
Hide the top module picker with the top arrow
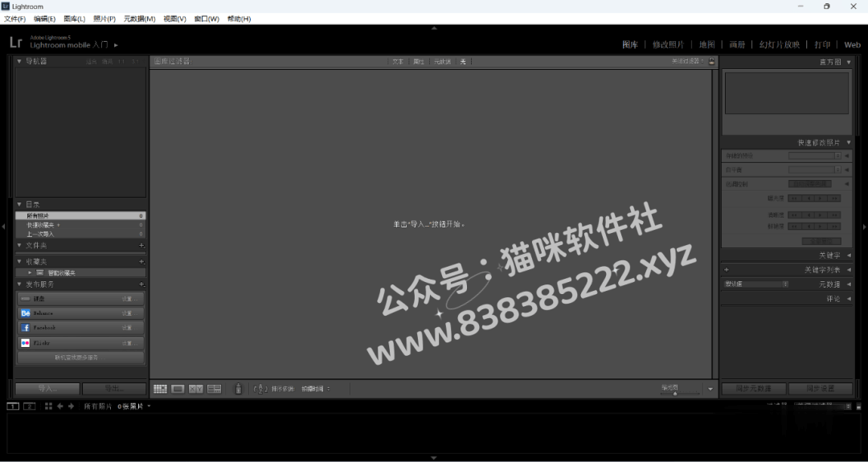pos(434,27)
